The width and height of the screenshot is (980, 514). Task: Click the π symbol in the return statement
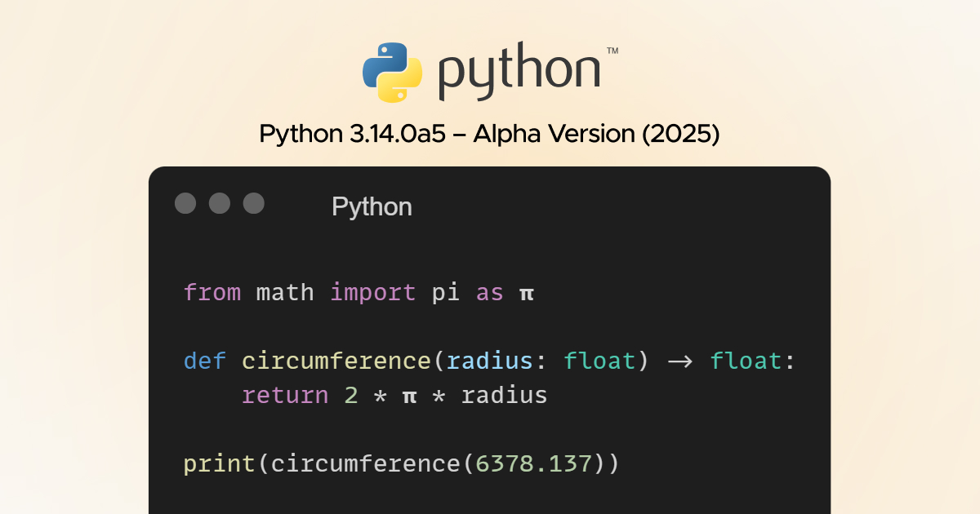[409, 397]
